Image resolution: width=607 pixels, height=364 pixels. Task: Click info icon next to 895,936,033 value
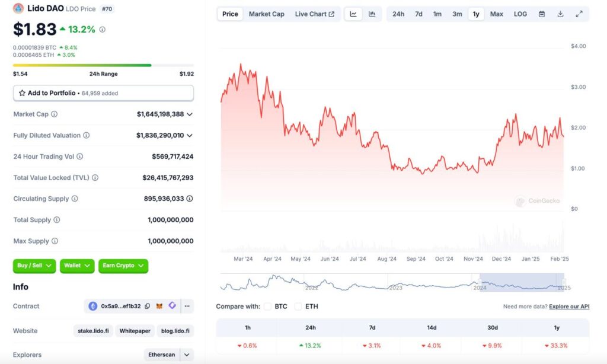(190, 199)
